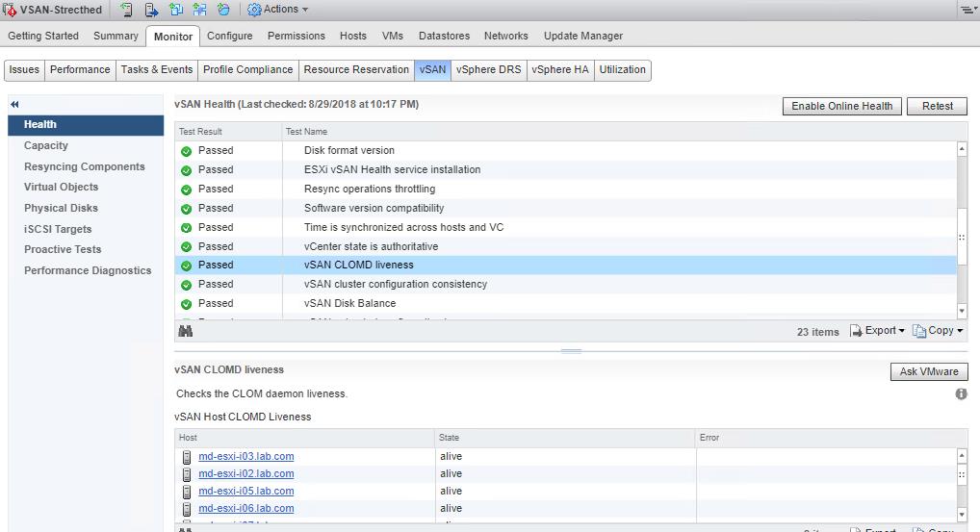Open the Update Manager tab
This screenshot has width=980, height=532.
(x=583, y=37)
